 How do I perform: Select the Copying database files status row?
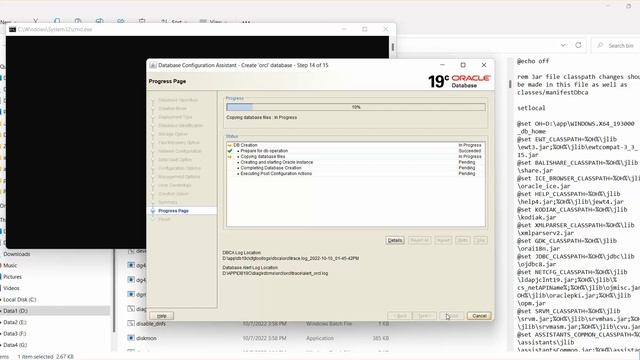[x=356, y=157]
